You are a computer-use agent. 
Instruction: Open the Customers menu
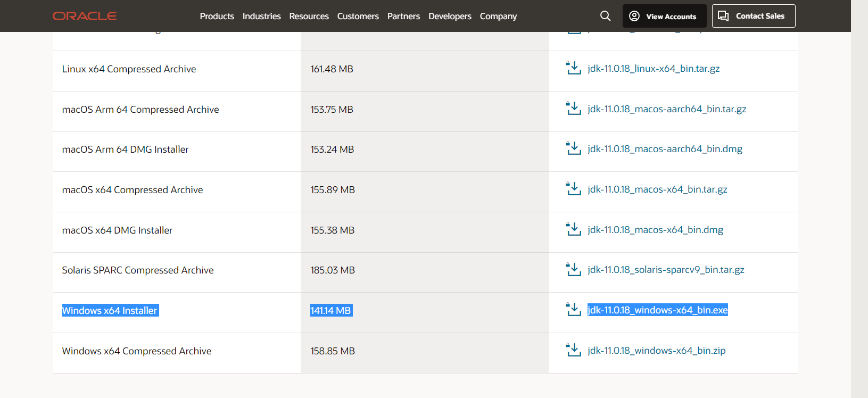tap(358, 16)
